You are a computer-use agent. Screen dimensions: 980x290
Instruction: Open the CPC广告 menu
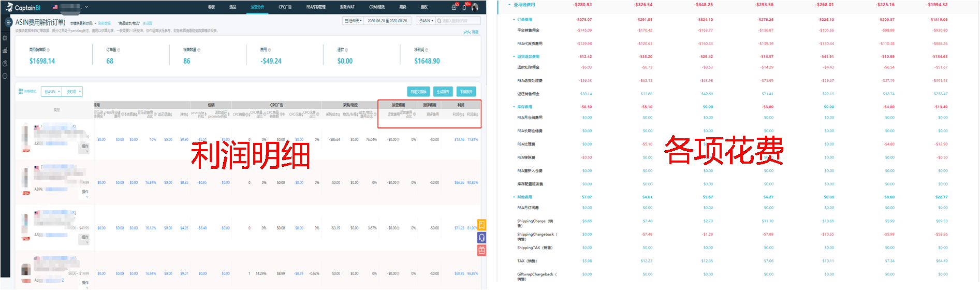tap(285, 7)
